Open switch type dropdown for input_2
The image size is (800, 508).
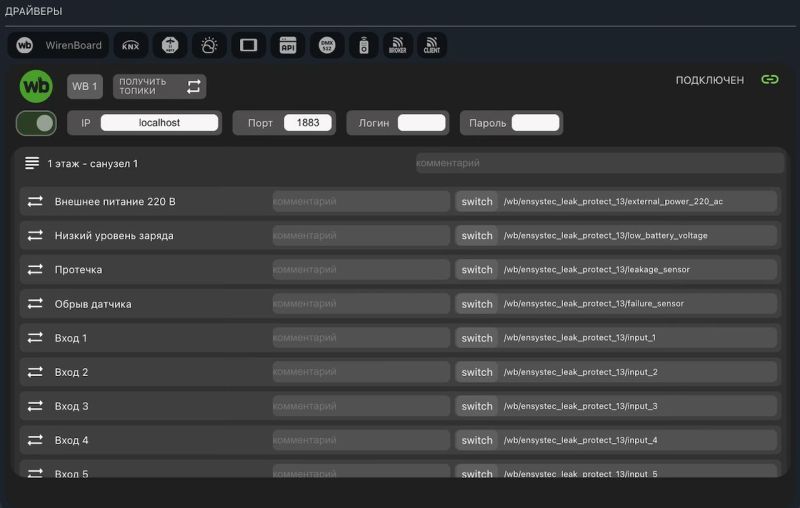point(477,372)
